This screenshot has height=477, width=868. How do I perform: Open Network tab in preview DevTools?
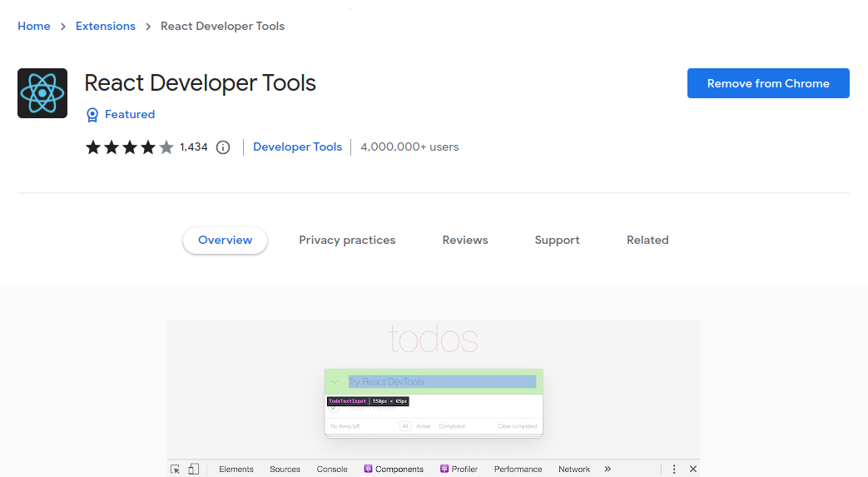[x=574, y=470]
